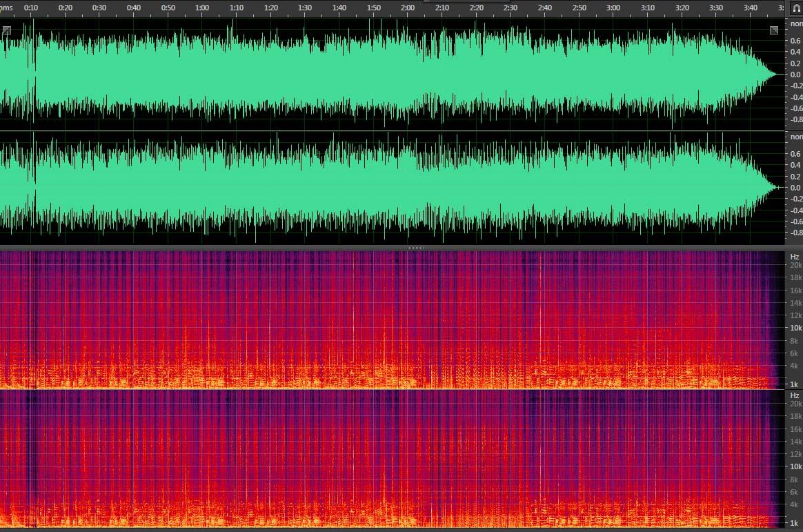
Task: Click the 16k label on lower frequency scale
Action: point(795,429)
